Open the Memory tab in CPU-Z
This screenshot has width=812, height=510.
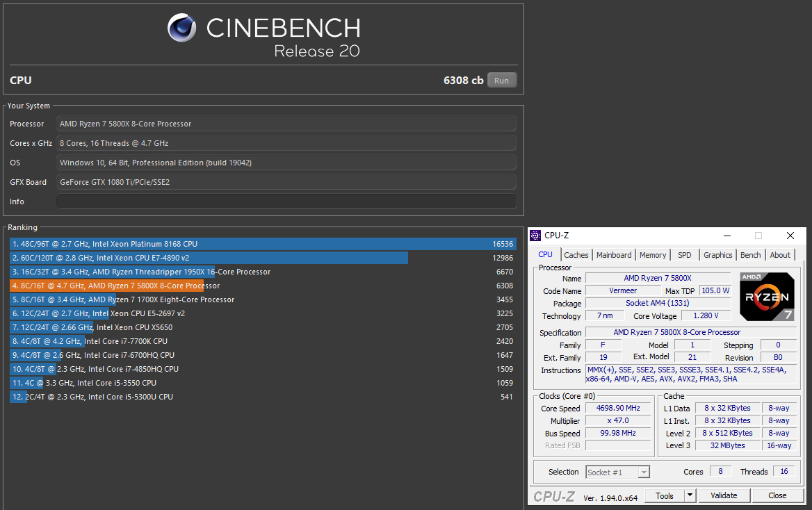[x=653, y=255]
